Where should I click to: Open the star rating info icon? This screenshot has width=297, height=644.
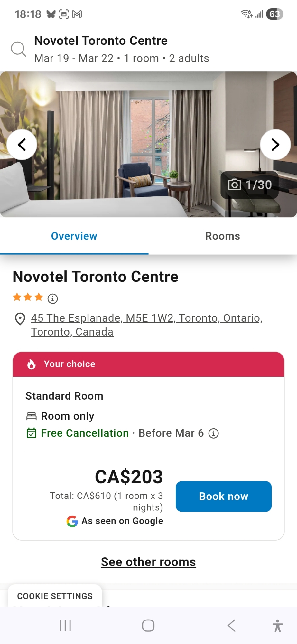pyautogui.click(x=53, y=299)
